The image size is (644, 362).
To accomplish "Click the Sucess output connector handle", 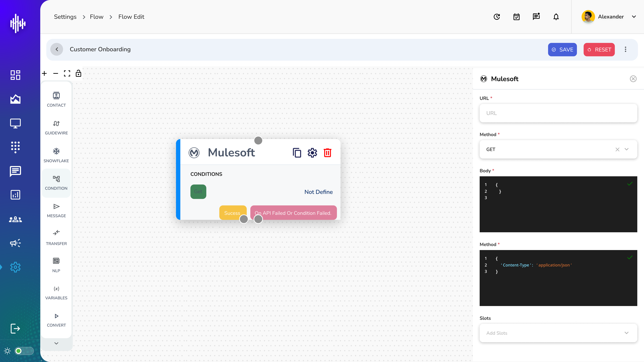I will coord(244,219).
